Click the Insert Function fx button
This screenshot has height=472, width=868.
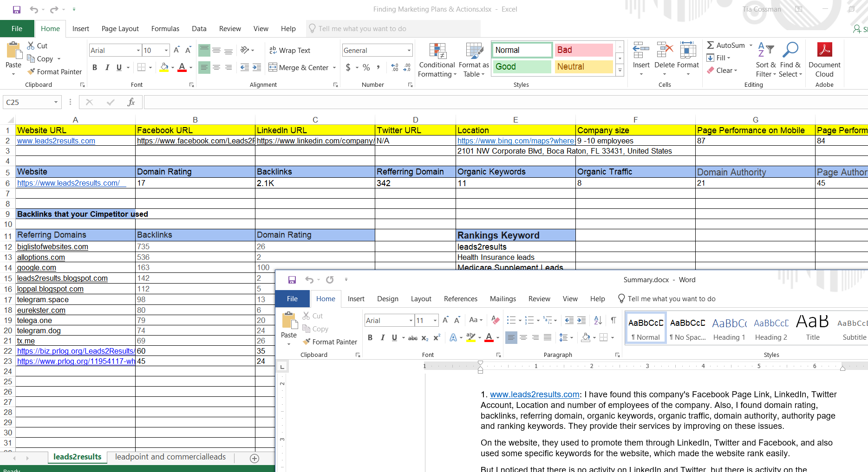pos(131,102)
